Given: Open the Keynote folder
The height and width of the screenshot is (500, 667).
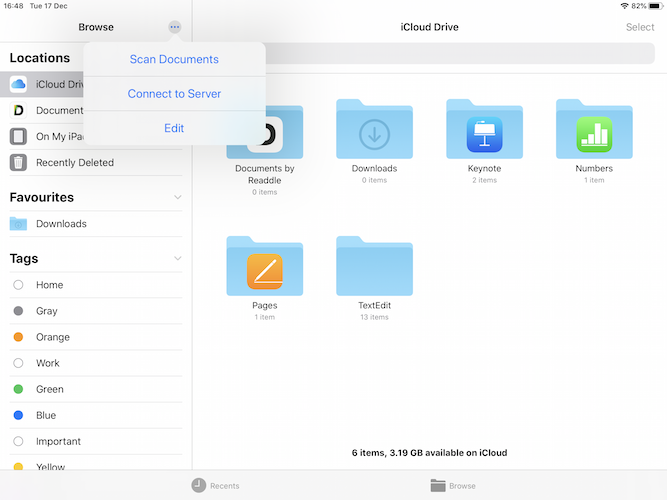Looking at the screenshot, I should click(x=484, y=129).
